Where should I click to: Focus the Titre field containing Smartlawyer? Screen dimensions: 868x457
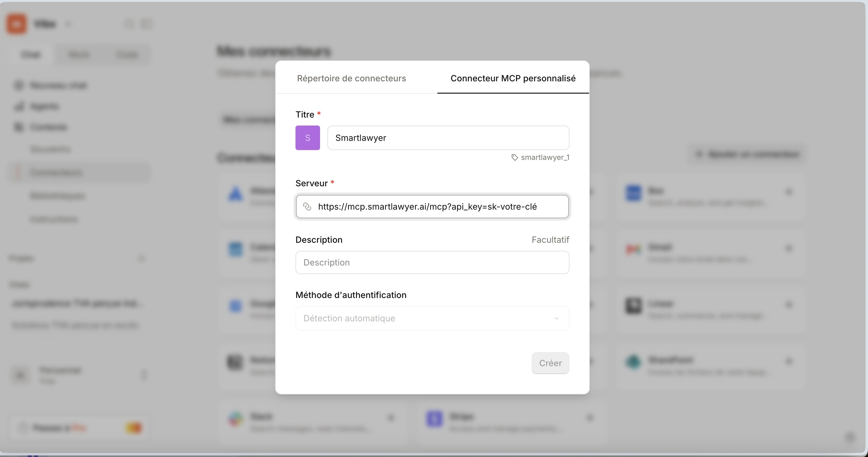point(448,138)
